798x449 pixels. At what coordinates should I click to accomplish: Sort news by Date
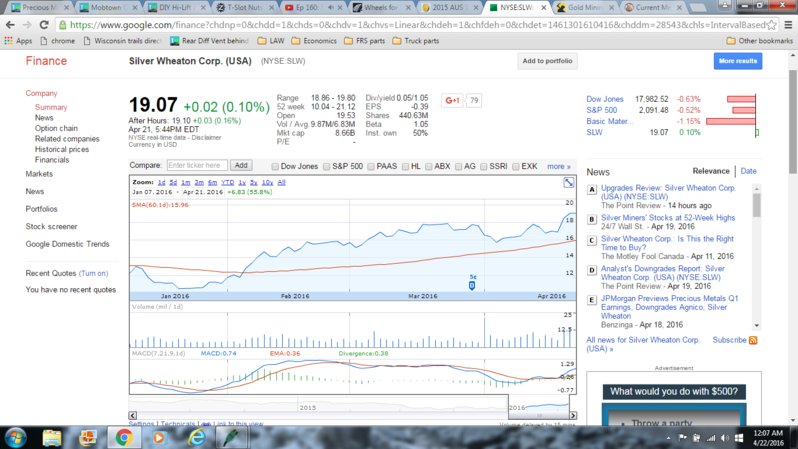(748, 171)
